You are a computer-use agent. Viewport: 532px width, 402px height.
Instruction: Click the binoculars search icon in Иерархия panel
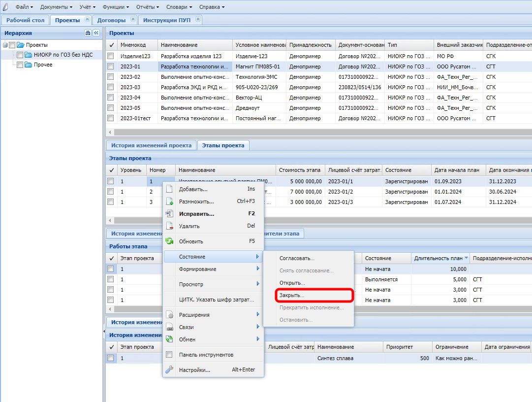click(88, 33)
